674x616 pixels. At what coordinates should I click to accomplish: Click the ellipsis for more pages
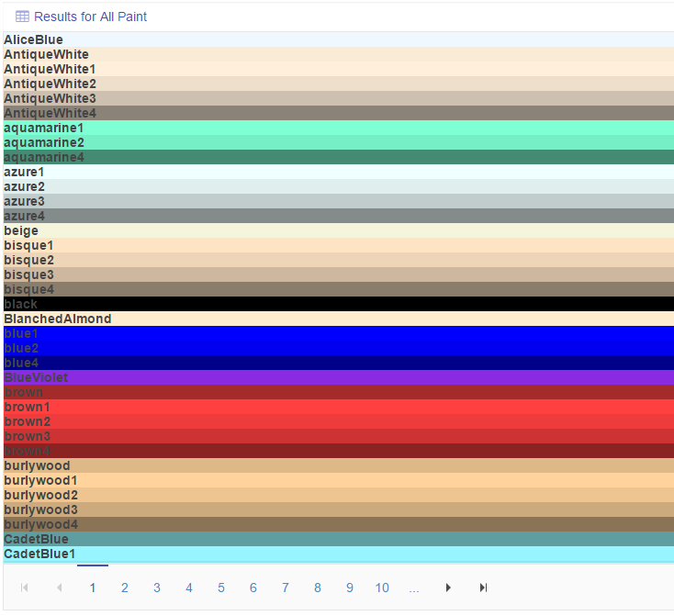[x=414, y=589]
